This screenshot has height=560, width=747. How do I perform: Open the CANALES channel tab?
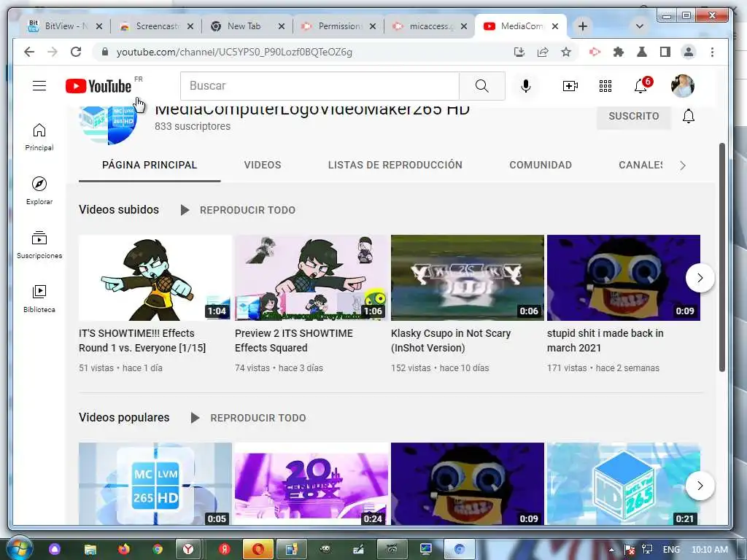[640, 165]
